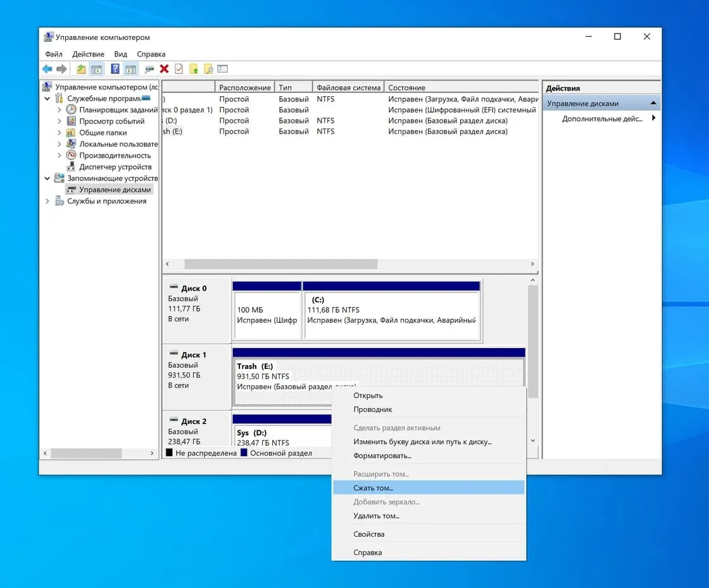Select the Trash (E:) partition block

(x=378, y=376)
